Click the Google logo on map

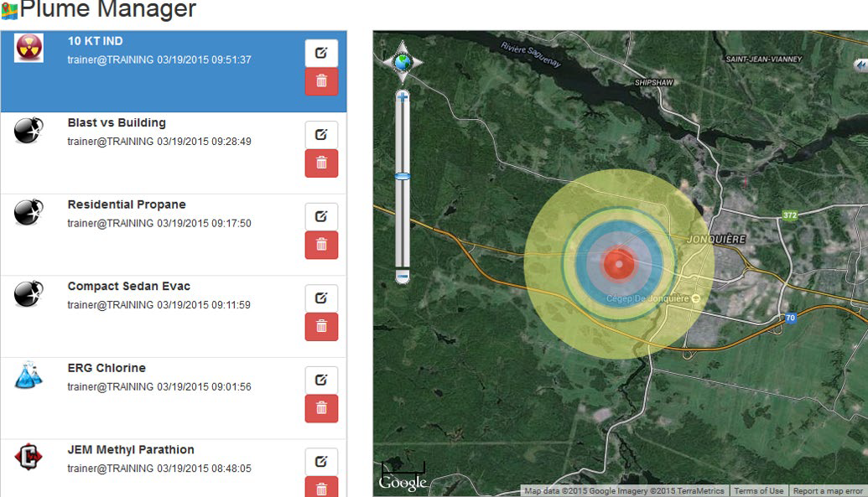pos(403,483)
